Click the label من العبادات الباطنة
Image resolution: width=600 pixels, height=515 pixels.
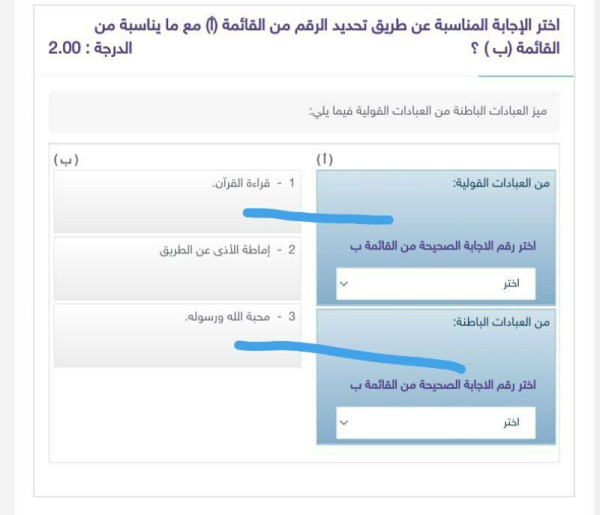502,322
